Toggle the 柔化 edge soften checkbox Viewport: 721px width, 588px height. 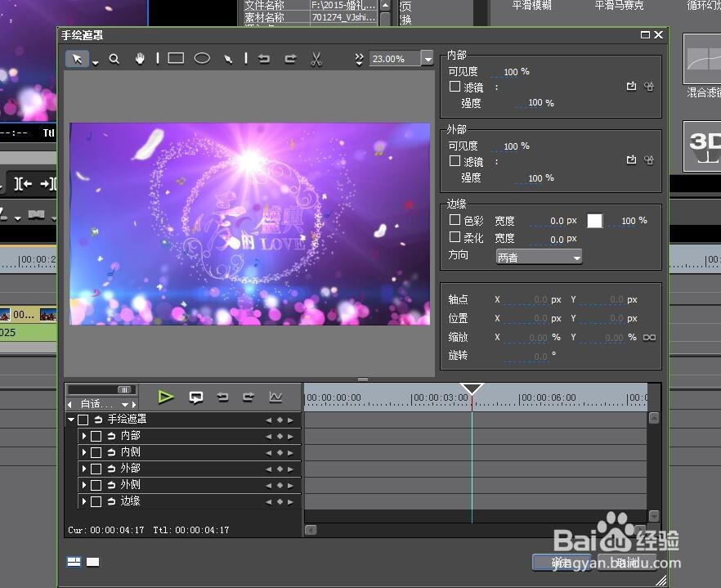(455, 237)
